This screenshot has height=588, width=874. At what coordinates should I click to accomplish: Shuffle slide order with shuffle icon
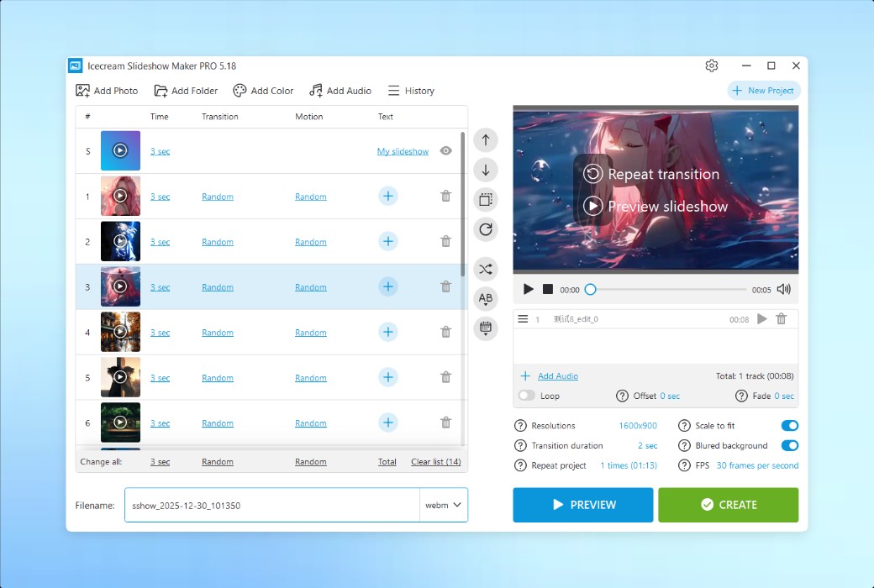click(x=485, y=269)
